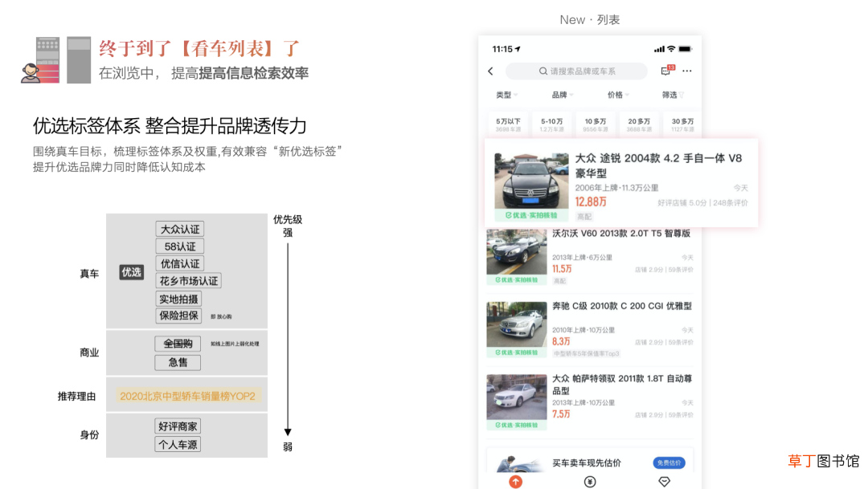Tap the 买车卖车现先估价 banner text
Screen dimensions: 868x489
[586, 463]
